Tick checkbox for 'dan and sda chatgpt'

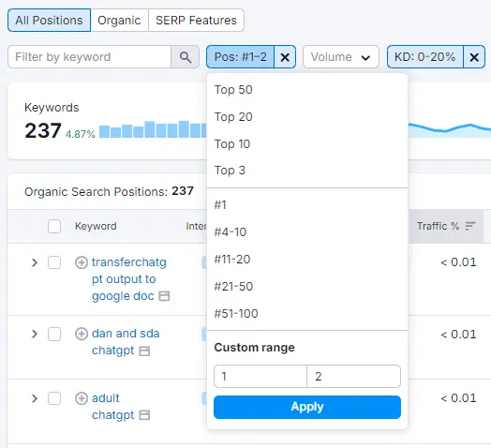click(x=54, y=334)
